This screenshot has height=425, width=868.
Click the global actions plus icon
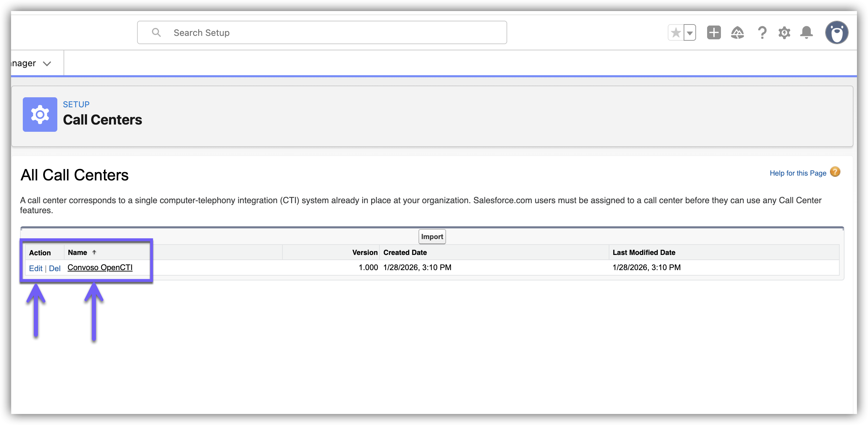pos(714,33)
